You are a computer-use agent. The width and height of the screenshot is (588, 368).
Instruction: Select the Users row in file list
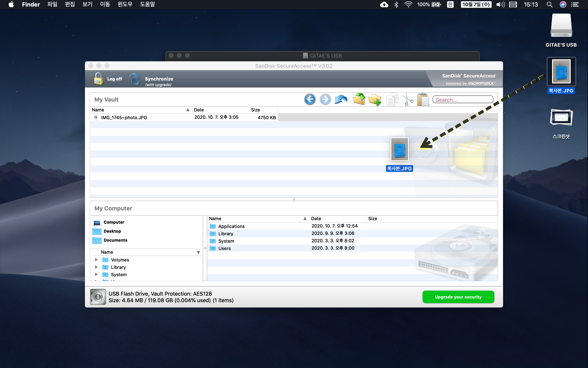point(352,248)
